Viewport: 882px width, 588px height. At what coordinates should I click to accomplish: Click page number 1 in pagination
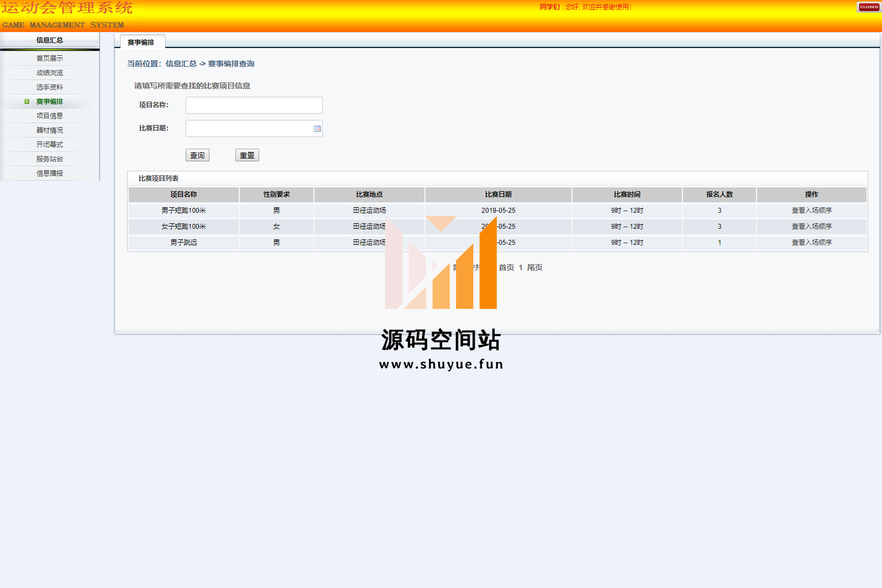(x=521, y=267)
